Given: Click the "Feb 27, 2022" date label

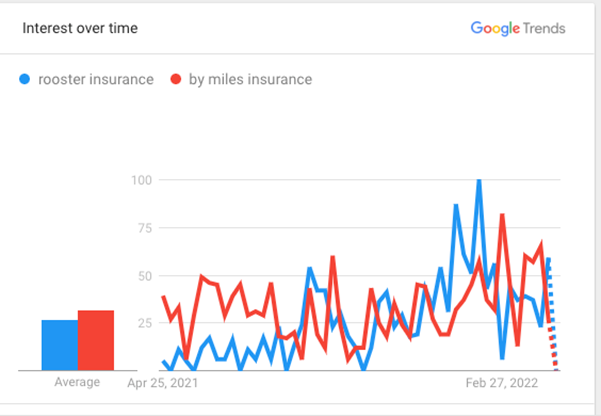Looking at the screenshot, I should pyautogui.click(x=502, y=383).
